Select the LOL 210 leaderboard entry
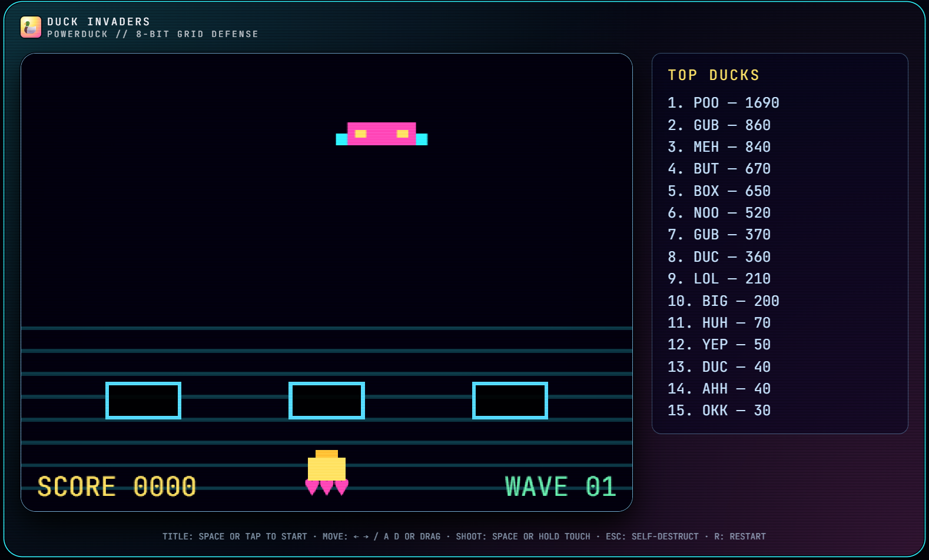Screen dimensions: 929x560 [719, 279]
